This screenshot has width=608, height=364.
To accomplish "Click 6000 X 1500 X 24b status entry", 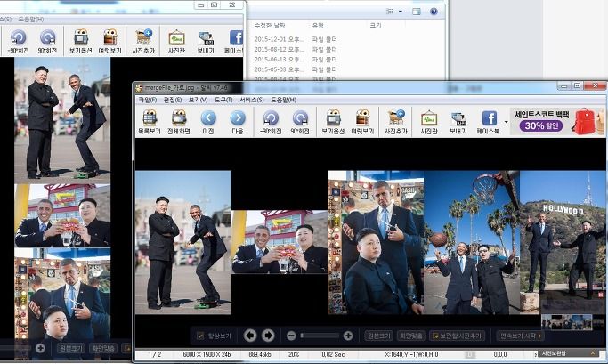I will click(x=207, y=354).
